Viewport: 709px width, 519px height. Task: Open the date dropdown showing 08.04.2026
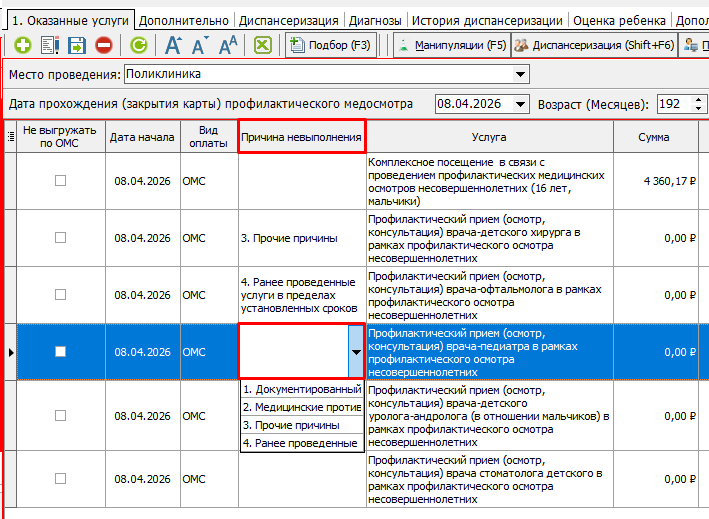click(520, 104)
